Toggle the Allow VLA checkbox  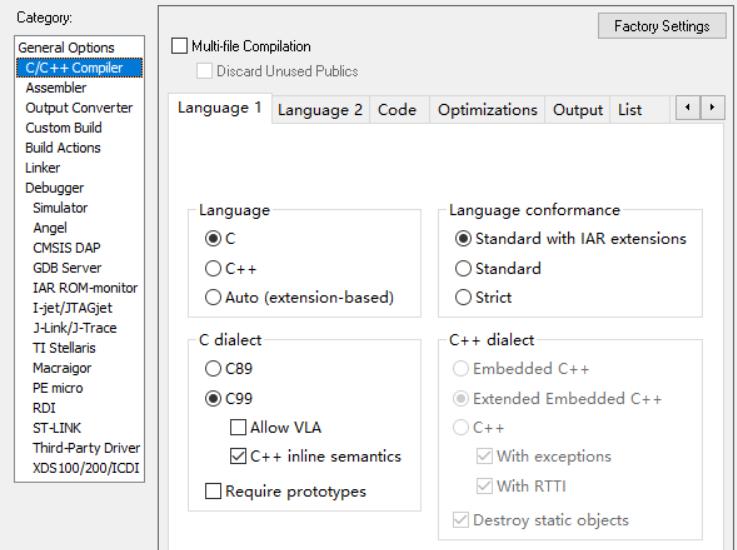click(x=237, y=428)
